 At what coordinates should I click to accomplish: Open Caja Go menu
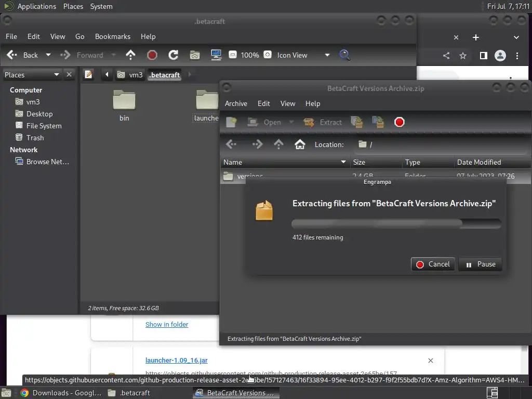point(79,36)
